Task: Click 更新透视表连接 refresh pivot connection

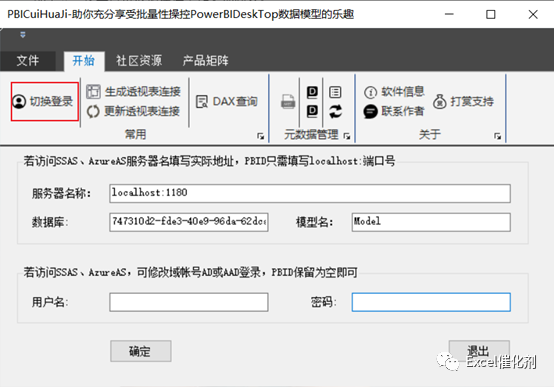Action: click(x=134, y=111)
